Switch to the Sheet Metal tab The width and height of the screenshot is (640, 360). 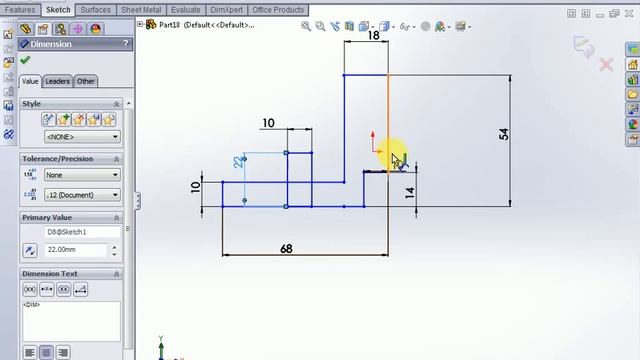point(141,10)
